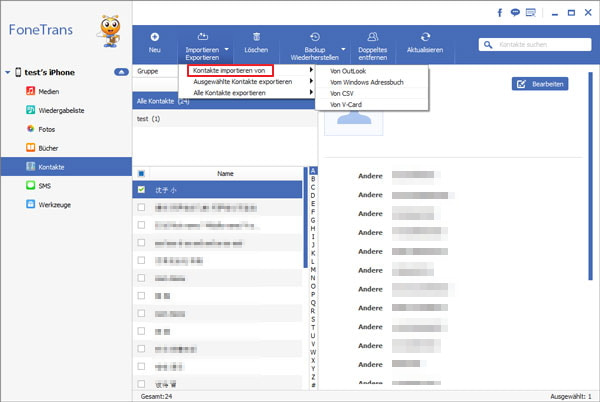The image size is (600, 402).
Task: Uncheck the selected first contact checkbox
Action: pyautogui.click(x=141, y=189)
